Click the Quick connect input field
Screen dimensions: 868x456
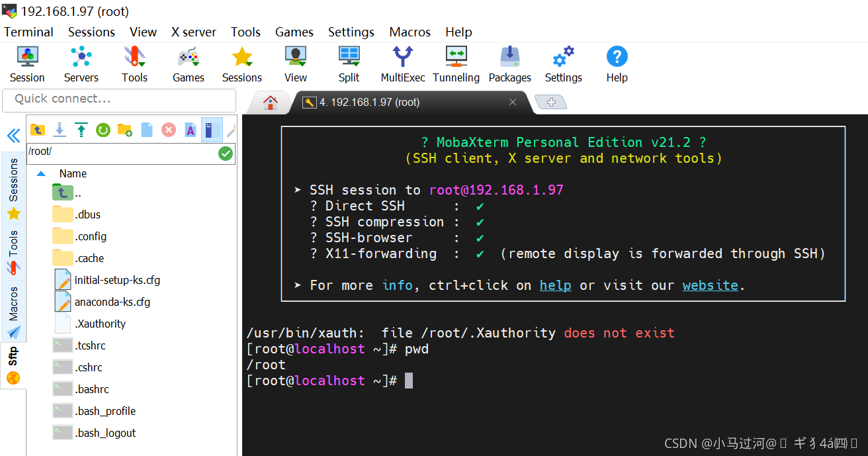coord(119,100)
